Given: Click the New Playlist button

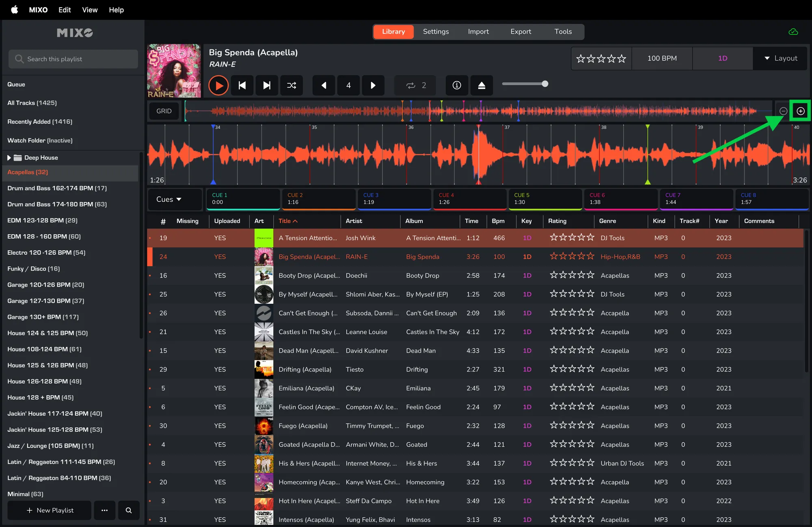Looking at the screenshot, I should pos(50,510).
